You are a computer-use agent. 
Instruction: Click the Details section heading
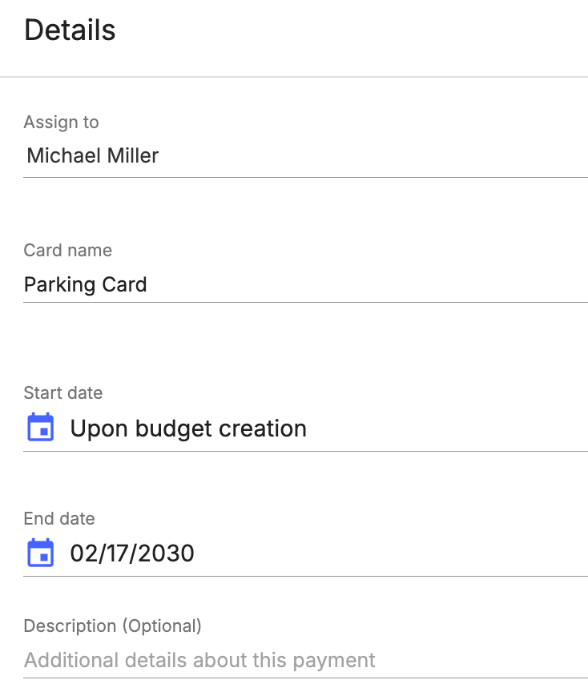[70, 30]
